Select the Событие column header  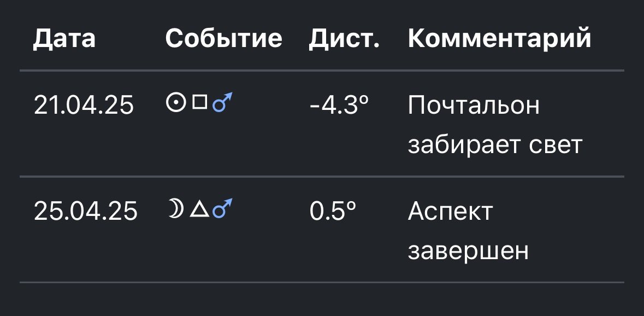pyautogui.click(x=224, y=38)
